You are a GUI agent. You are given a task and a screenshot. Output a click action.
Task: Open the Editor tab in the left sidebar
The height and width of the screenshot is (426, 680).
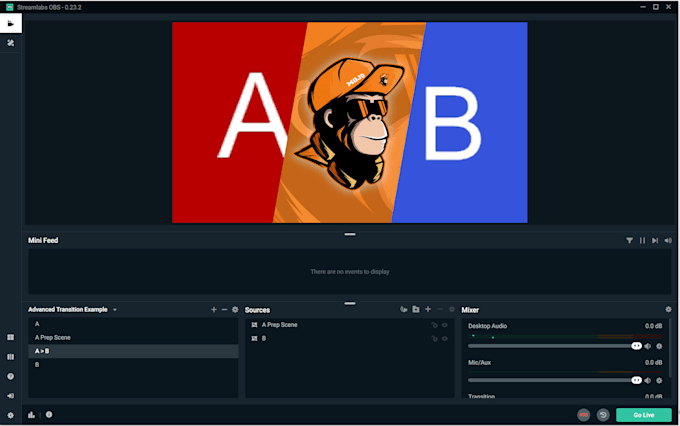pyautogui.click(x=11, y=23)
